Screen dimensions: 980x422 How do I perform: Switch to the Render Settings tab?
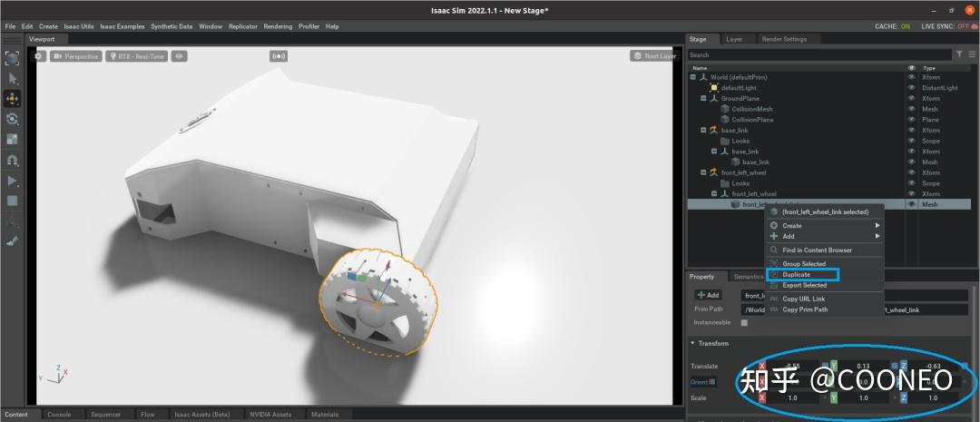click(x=784, y=39)
